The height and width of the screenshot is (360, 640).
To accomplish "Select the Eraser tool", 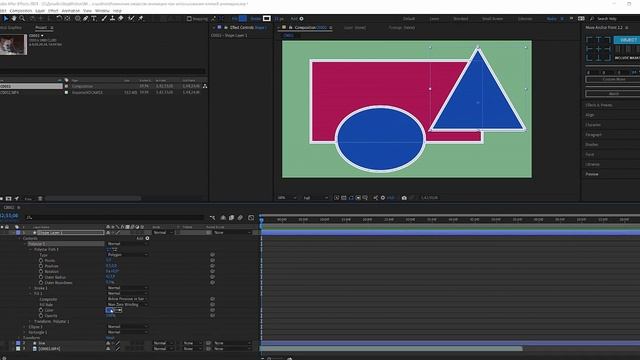I will tap(121, 18).
